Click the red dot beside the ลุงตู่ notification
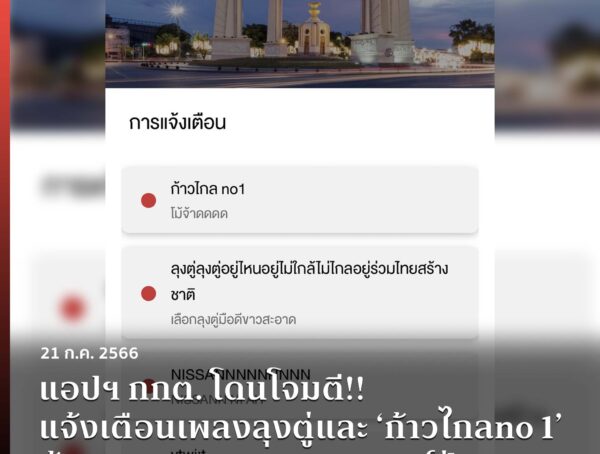600x454 pixels. click(x=148, y=294)
